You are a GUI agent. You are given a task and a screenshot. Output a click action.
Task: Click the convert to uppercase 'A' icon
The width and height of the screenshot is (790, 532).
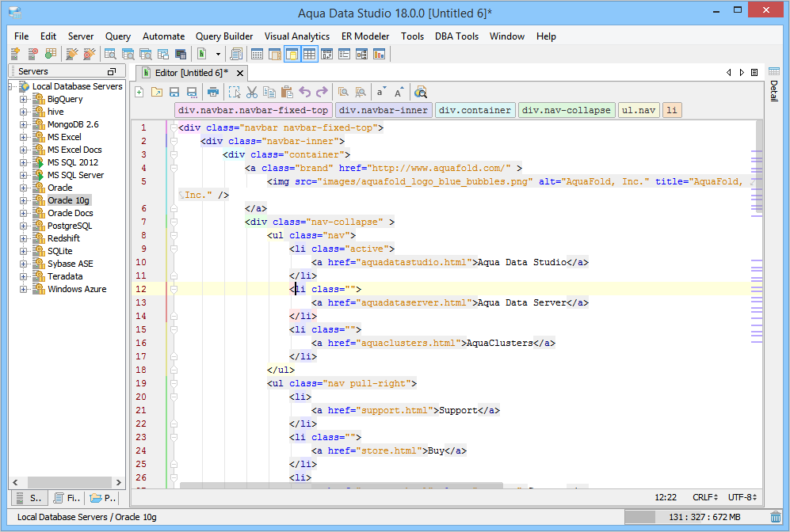tap(399, 92)
